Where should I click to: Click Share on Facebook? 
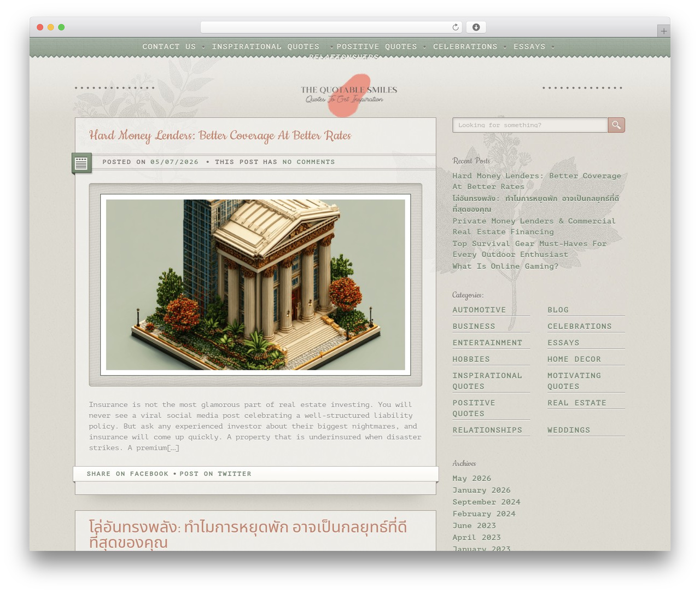coord(127,474)
